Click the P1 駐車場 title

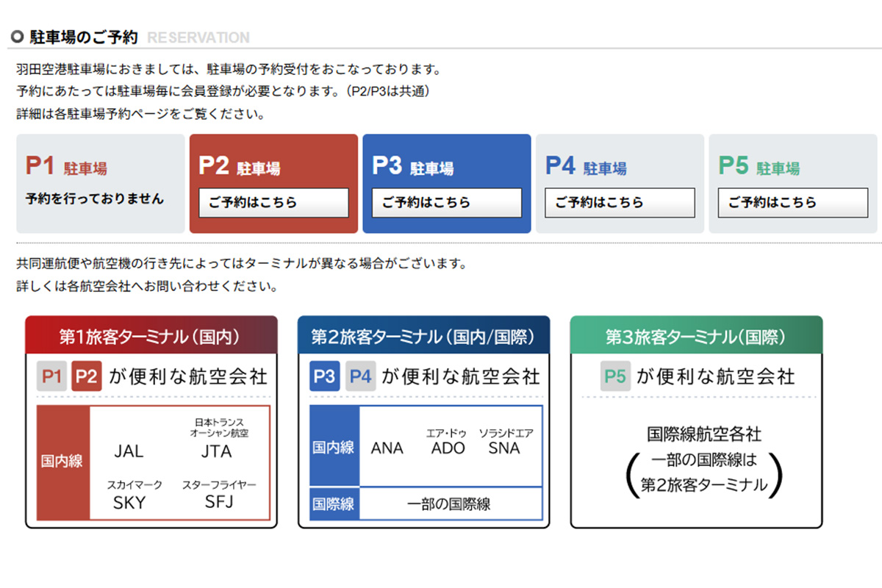pyautogui.click(x=66, y=167)
